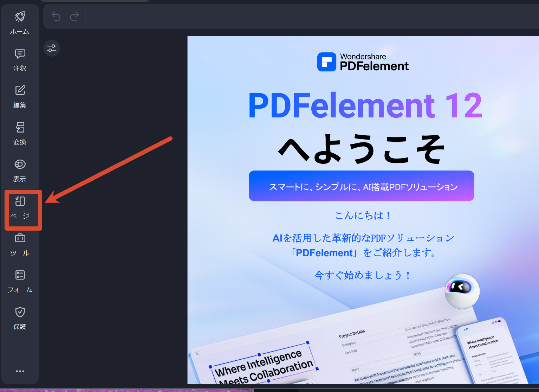Image resolution: width=539 pixels, height=392 pixels.
Task: Click the AI robot mascot image
Action: (x=462, y=291)
